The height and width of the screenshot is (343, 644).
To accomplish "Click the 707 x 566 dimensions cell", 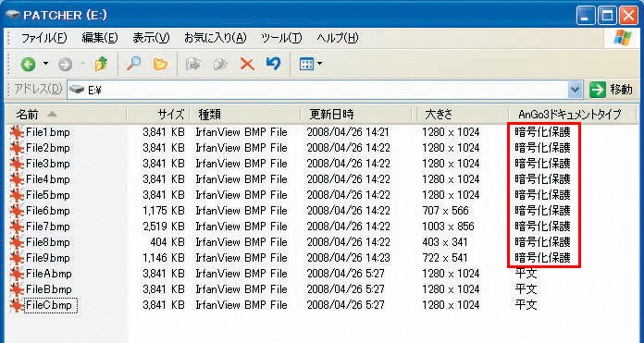I will click(x=445, y=211).
